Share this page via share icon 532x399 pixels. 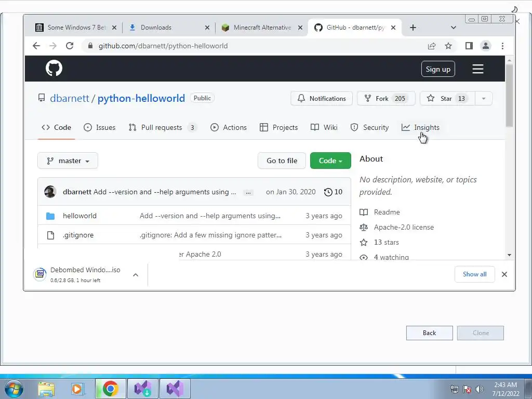point(432,46)
